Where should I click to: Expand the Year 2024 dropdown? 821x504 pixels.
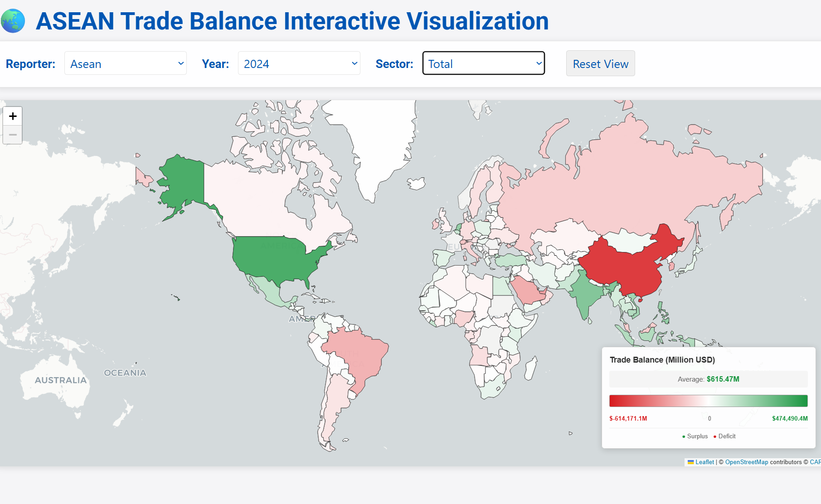pos(299,63)
